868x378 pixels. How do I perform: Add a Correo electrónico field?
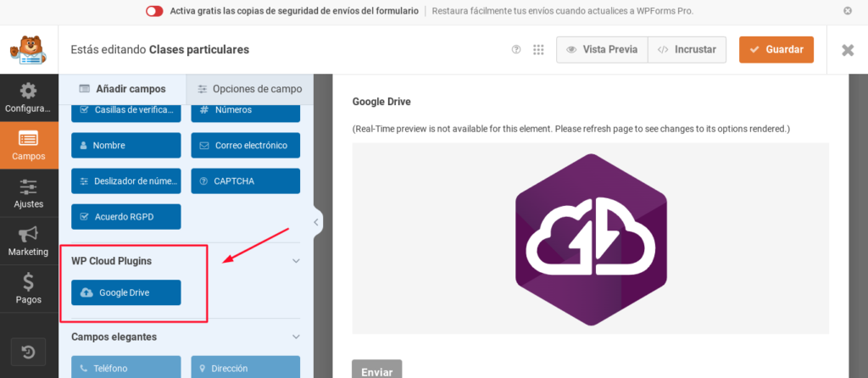tap(246, 146)
